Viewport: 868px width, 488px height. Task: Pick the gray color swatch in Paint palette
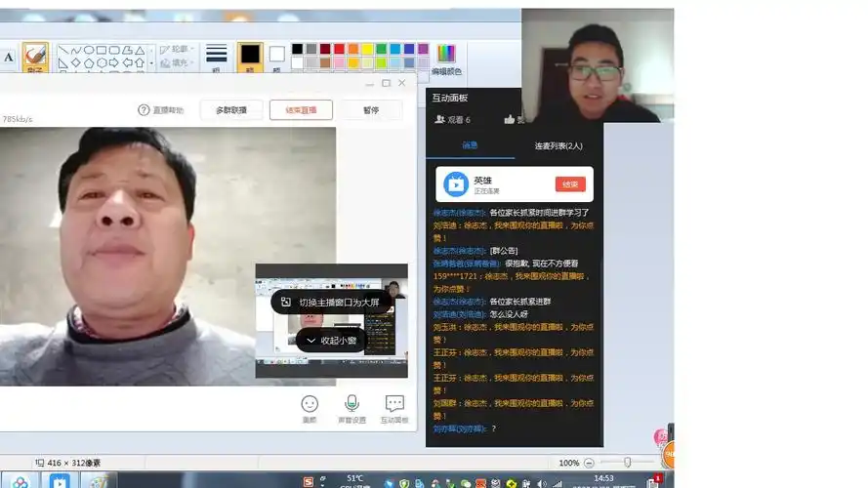click(x=311, y=49)
